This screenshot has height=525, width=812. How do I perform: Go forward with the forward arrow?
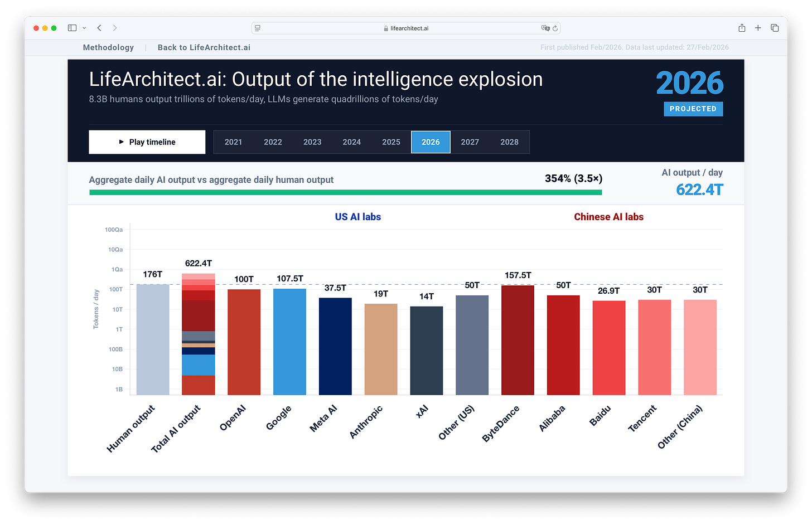click(x=115, y=28)
